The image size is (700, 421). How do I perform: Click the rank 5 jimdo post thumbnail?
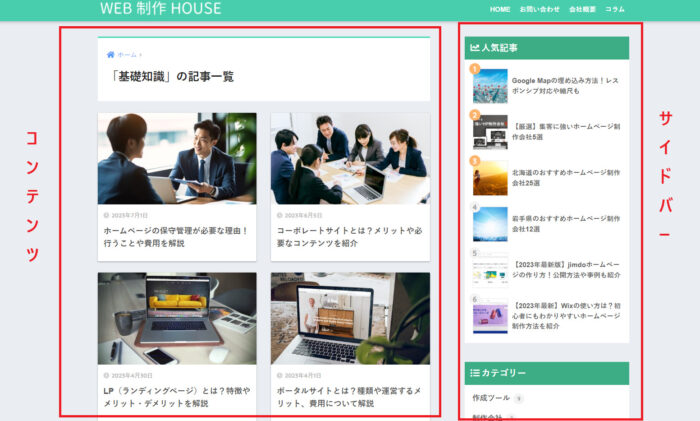tap(490, 270)
